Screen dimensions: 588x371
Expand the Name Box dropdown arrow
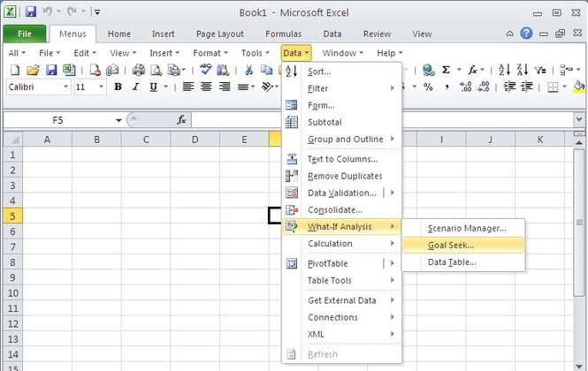[x=118, y=120]
